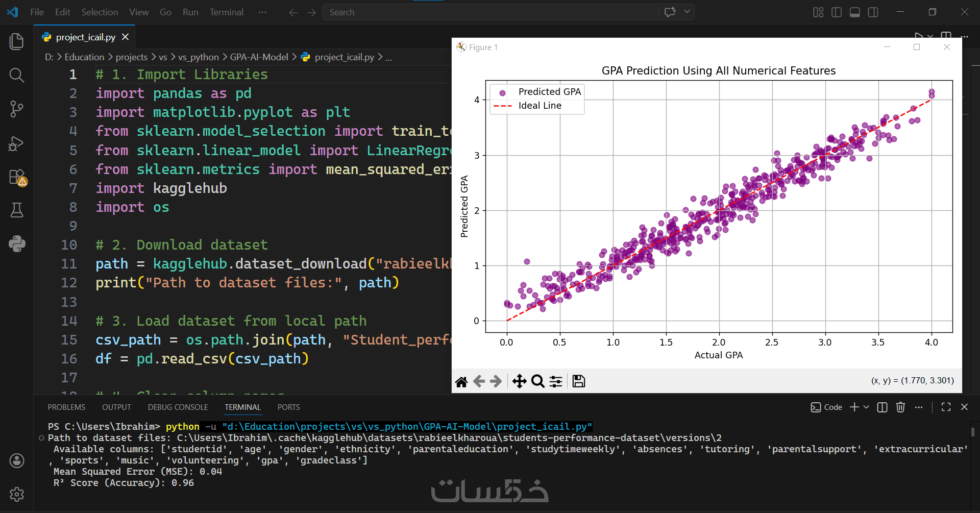The image size is (980, 513).
Task: Reset plot to original view with Home
Action: (461, 381)
